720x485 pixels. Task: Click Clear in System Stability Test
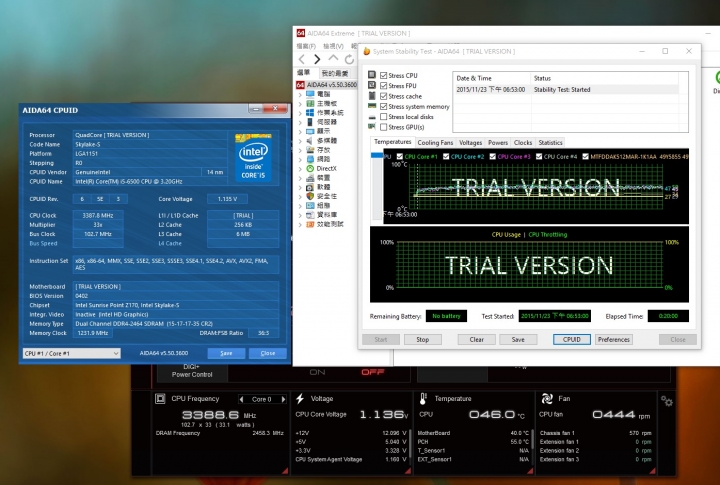477,339
